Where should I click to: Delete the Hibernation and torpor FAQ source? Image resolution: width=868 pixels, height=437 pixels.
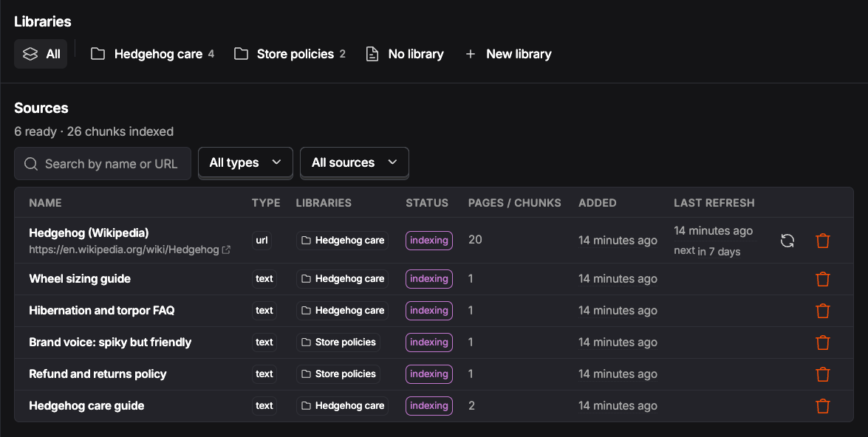(x=823, y=311)
